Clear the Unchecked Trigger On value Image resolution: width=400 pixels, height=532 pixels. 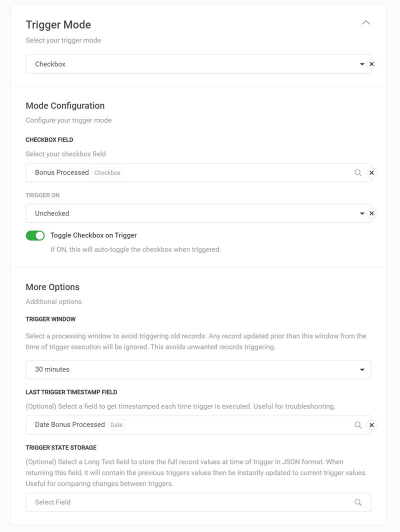tap(371, 213)
